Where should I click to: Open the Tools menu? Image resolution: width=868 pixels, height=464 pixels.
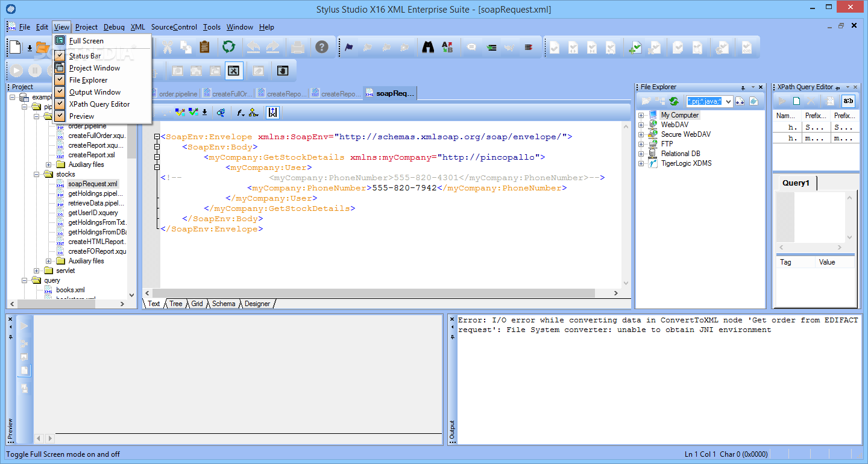(212, 27)
